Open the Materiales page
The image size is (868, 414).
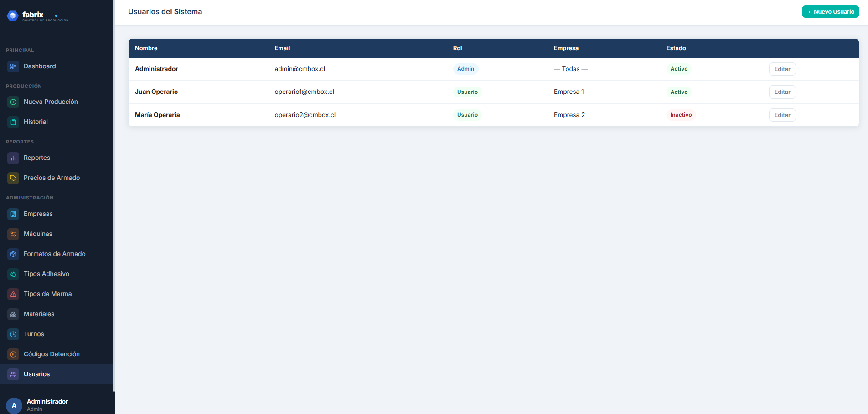(56, 314)
